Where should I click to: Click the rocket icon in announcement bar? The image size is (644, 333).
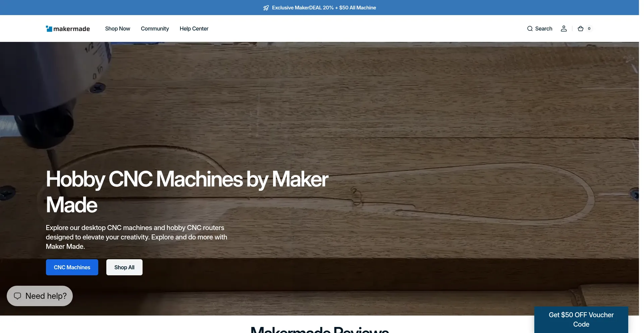[266, 8]
